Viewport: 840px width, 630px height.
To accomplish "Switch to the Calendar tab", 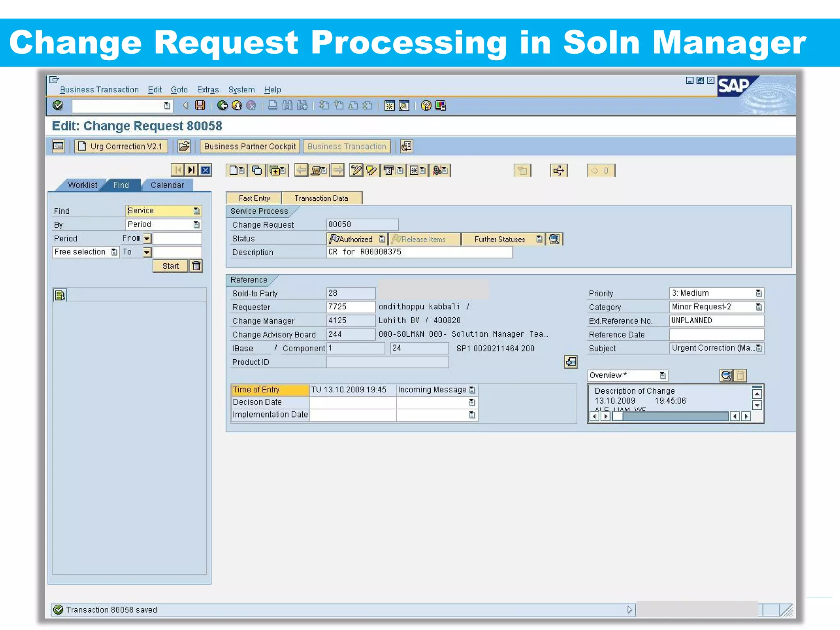I will pos(167,185).
